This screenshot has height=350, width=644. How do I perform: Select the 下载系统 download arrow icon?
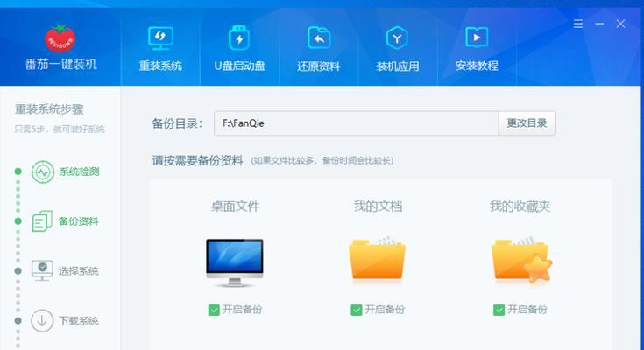click(42, 321)
